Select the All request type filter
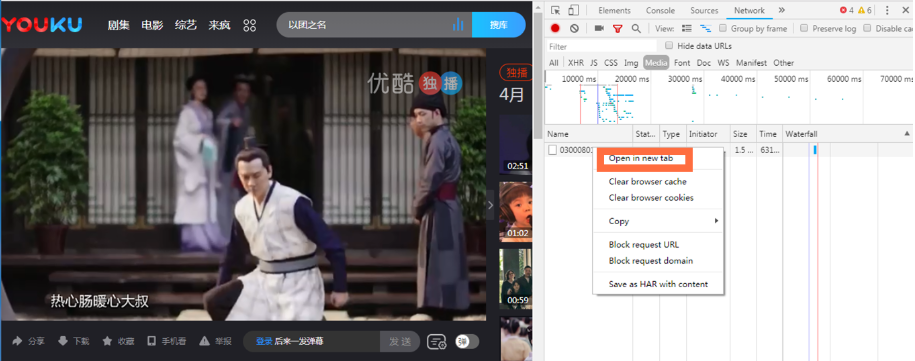915x361 pixels. [553, 63]
